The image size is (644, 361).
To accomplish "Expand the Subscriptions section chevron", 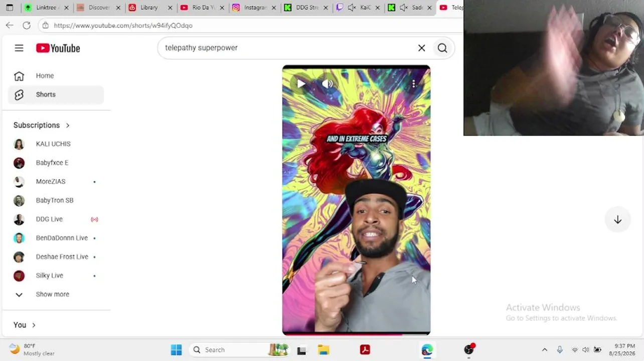I will 68,125.
